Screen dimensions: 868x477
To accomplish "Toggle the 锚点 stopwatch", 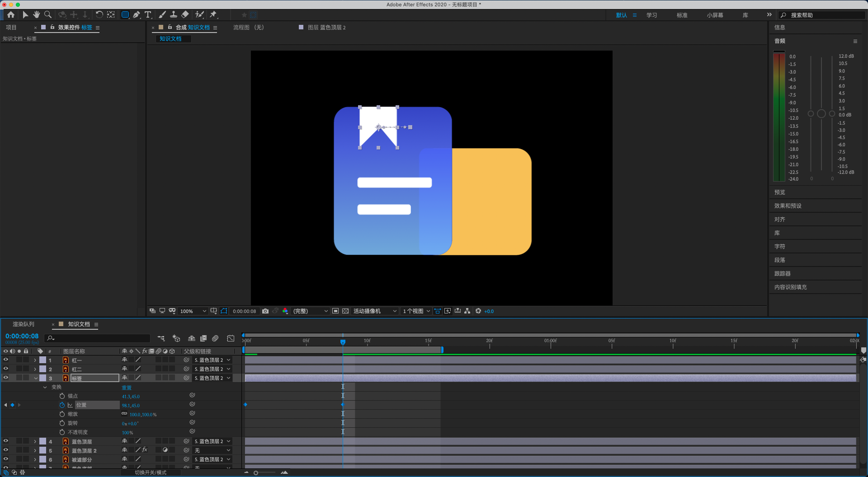I will [62, 396].
